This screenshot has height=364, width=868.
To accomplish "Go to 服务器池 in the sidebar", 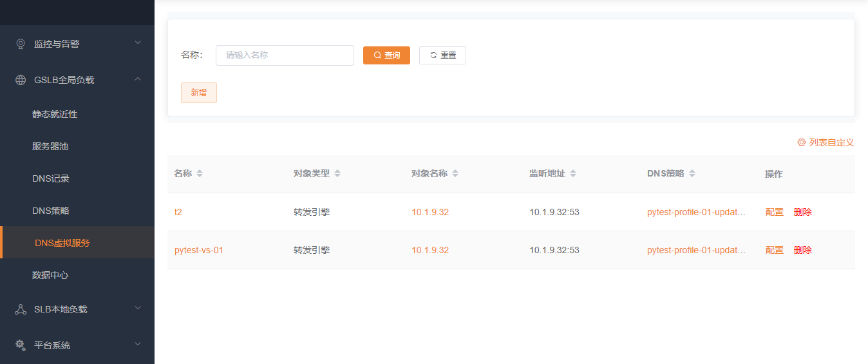I will [x=50, y=146].
